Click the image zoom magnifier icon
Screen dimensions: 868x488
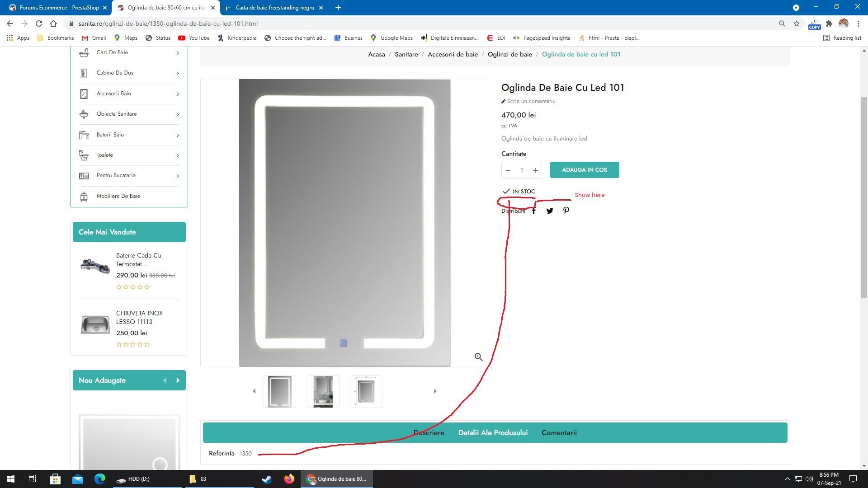478,357
